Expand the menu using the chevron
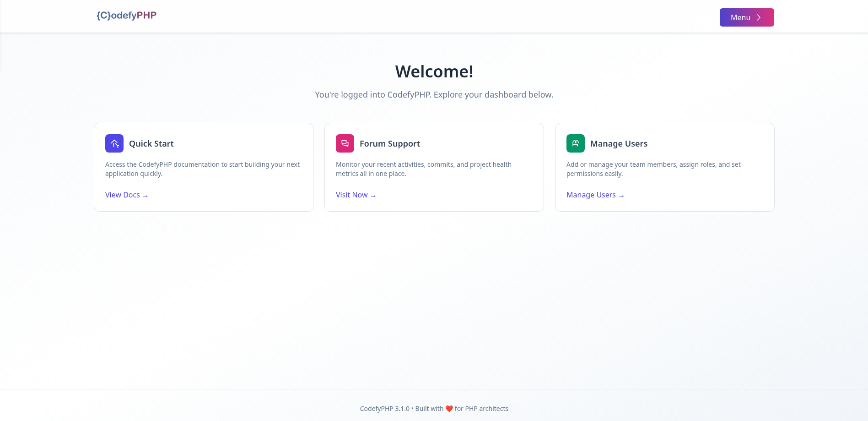868x421 pixels. pos(759,17)
